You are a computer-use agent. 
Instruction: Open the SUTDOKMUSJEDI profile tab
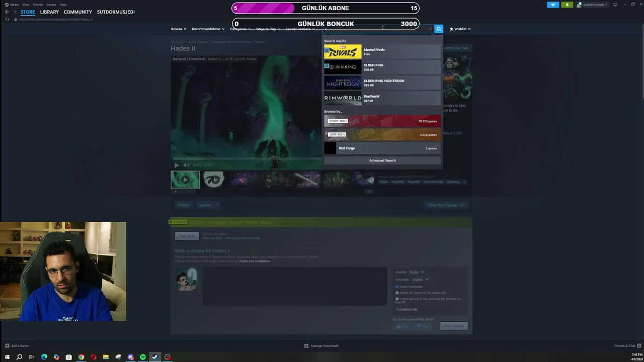coord(116,12)
